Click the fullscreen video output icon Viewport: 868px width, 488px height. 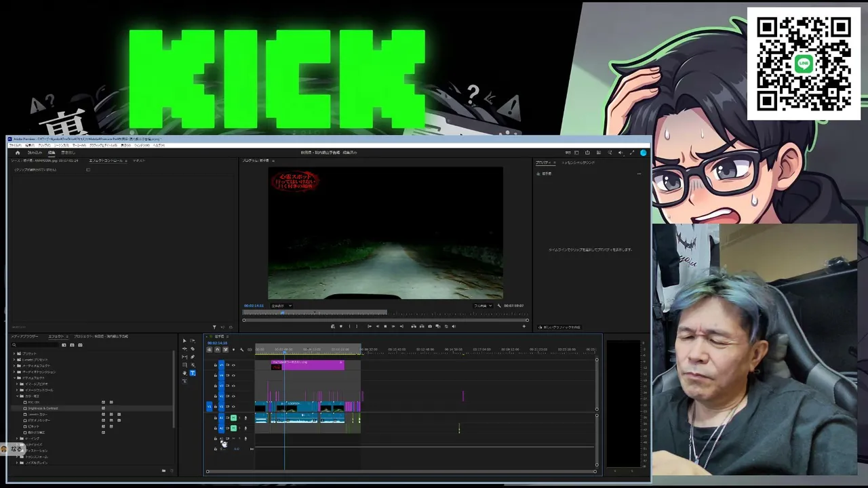(x=632, y=152)
